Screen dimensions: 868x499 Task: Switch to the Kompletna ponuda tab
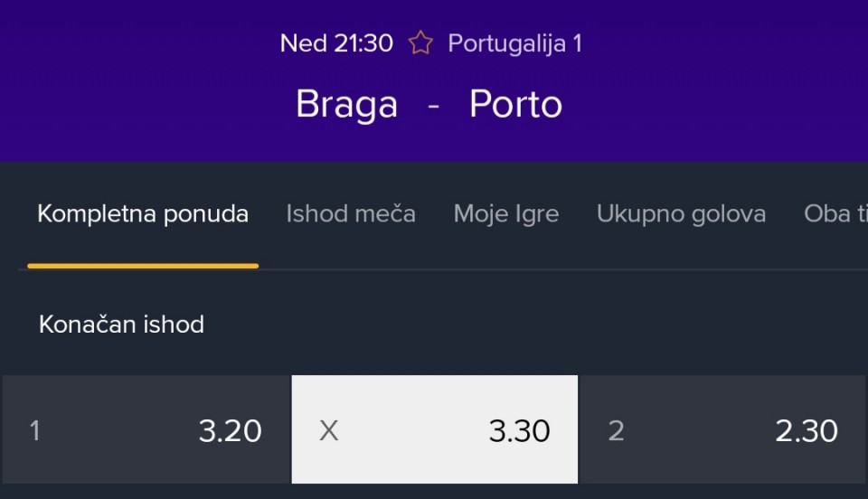pos(143,214)
